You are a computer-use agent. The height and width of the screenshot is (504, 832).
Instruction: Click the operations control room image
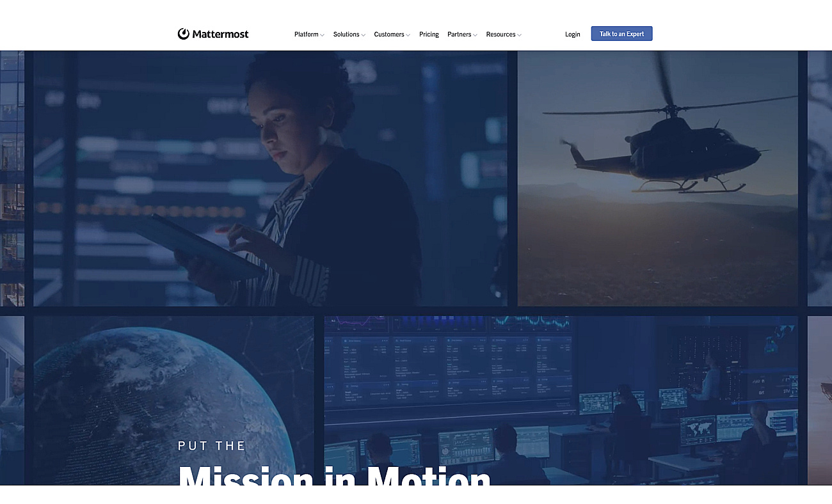561,400
